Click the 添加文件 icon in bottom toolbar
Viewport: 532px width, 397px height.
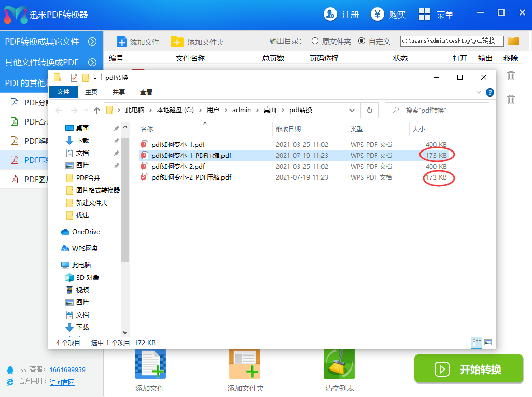coord(150,365)
